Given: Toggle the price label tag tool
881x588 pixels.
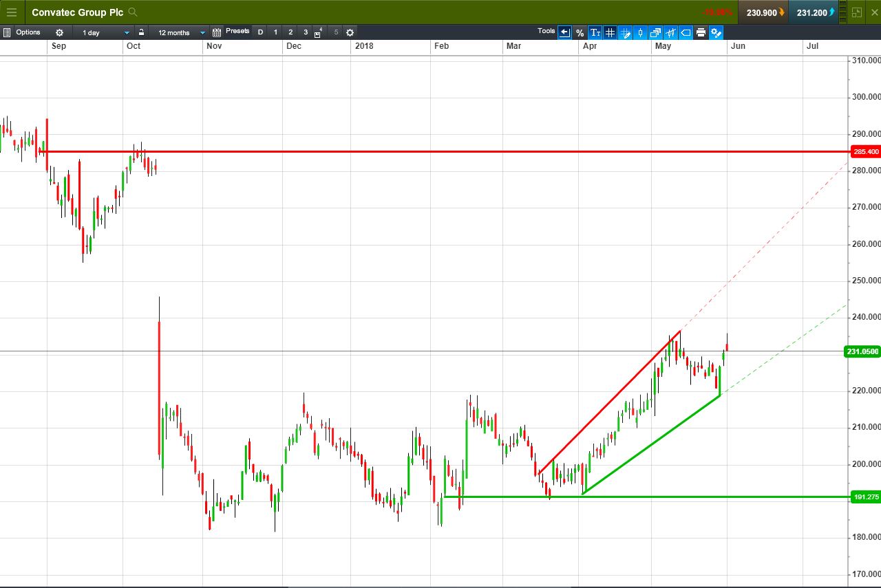Looking at the screenshot, I should [x=686, y=32].
